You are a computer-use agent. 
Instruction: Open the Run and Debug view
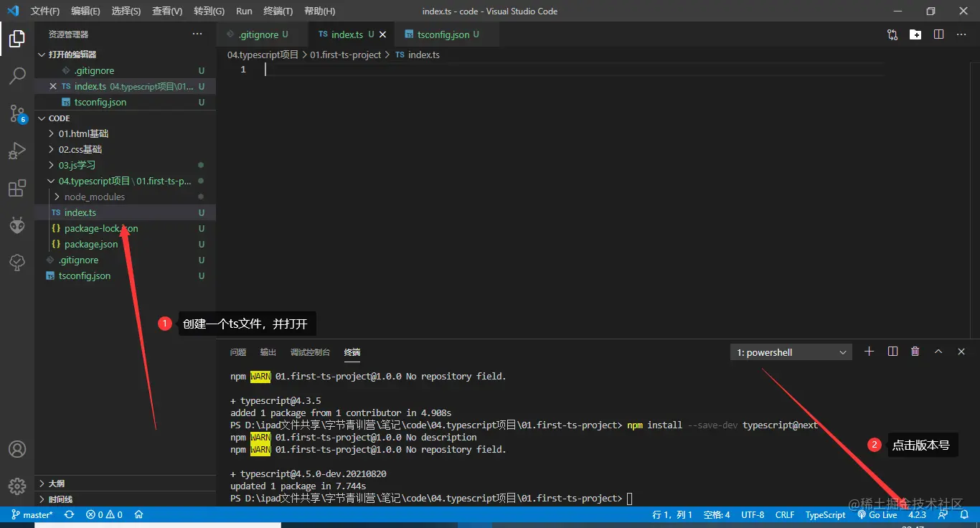17,151
